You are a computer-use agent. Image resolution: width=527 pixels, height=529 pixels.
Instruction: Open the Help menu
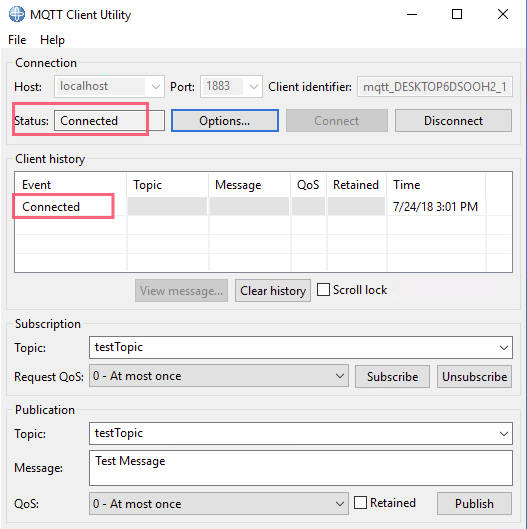(52, 40)
